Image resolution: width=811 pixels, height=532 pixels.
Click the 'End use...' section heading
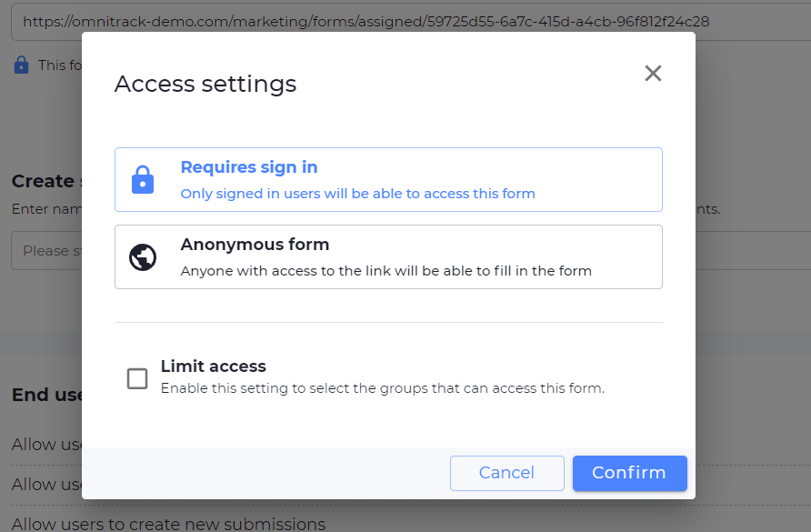(x=47, y=395)
